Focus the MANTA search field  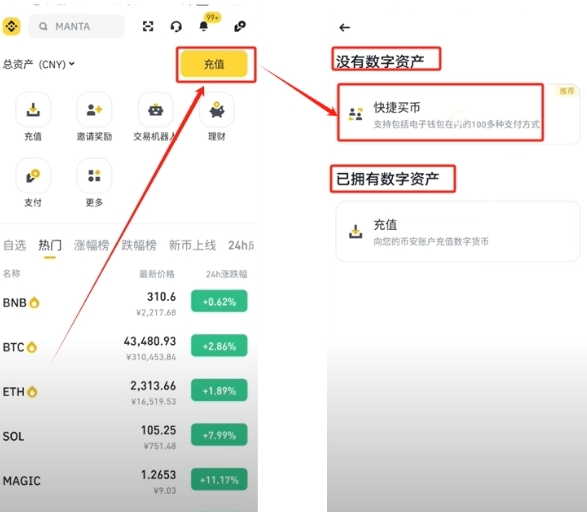(x=77, y=26)
